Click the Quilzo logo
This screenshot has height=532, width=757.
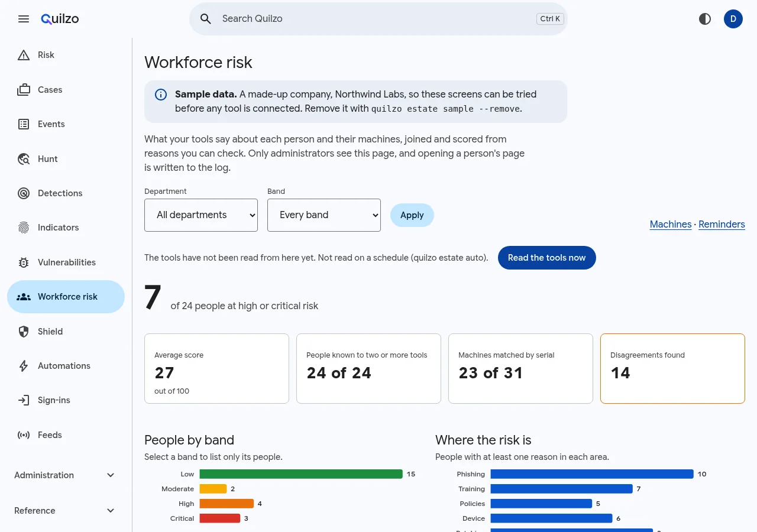coord(60,19)
